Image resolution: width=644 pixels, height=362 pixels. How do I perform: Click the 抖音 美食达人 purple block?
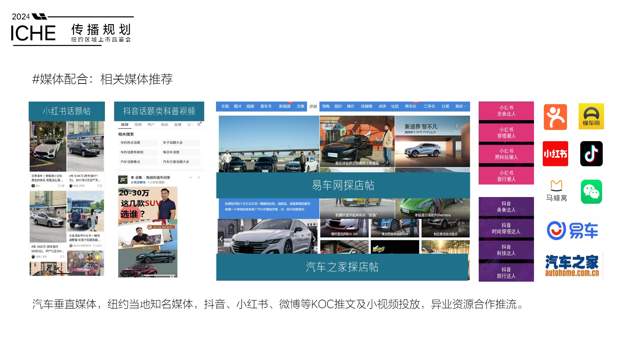tap(506, 207)
